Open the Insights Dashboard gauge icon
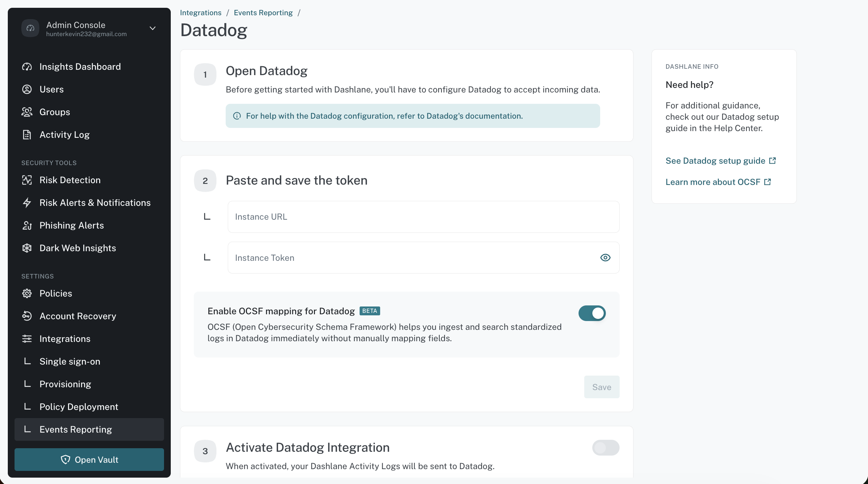 tap(27, 67)
